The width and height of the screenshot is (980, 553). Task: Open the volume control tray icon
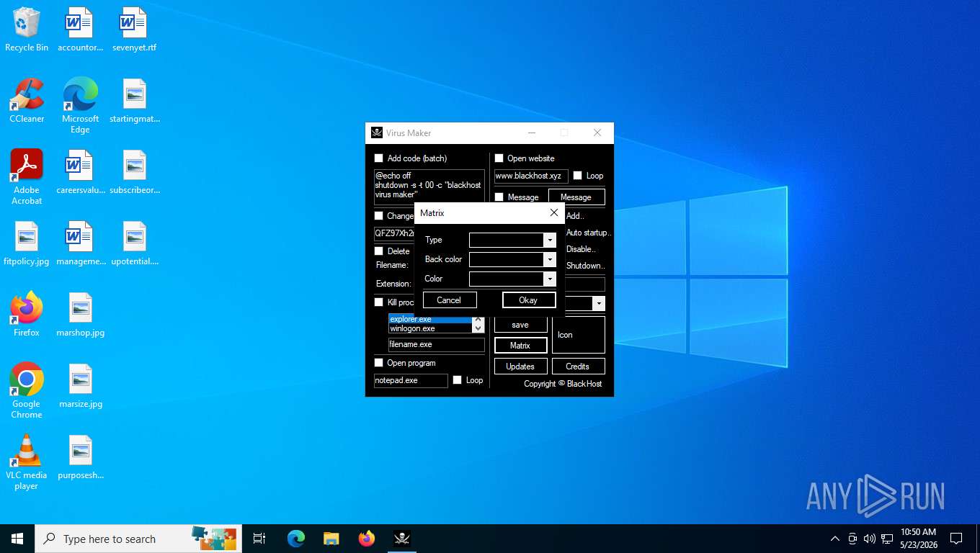869,539
